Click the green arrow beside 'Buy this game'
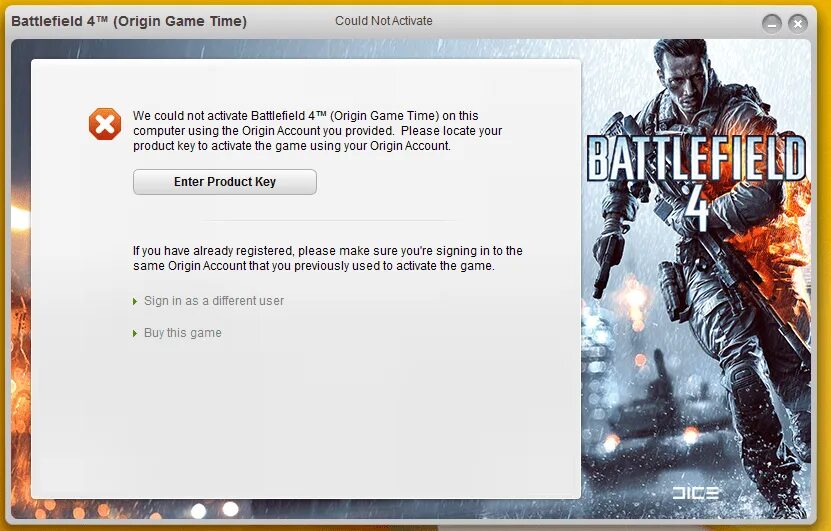 [135, 333]
